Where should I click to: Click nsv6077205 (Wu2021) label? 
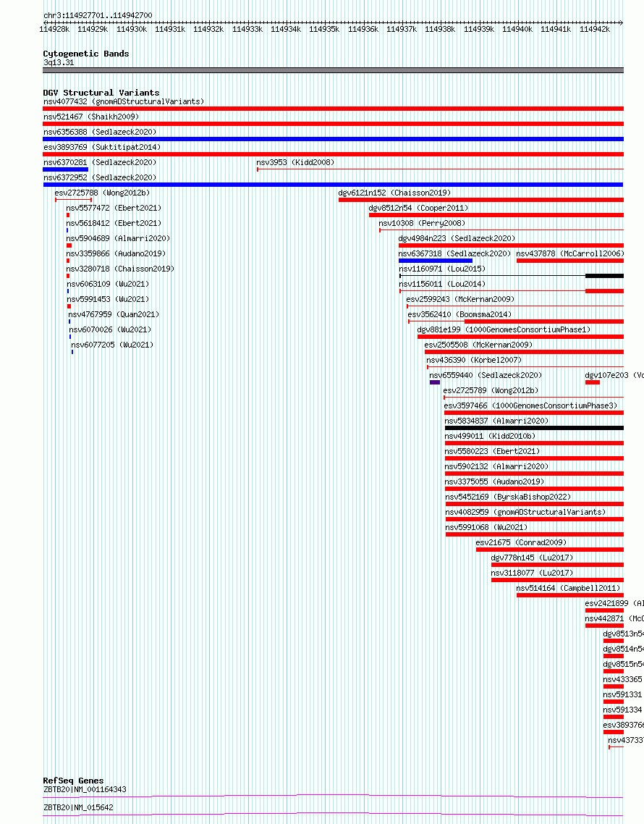tap(112, 345)
